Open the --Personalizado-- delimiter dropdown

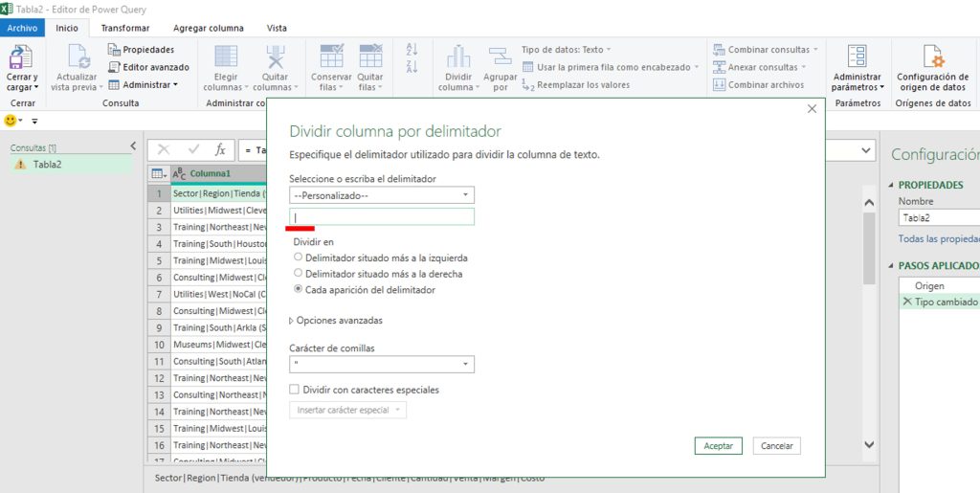pos(381,195)
